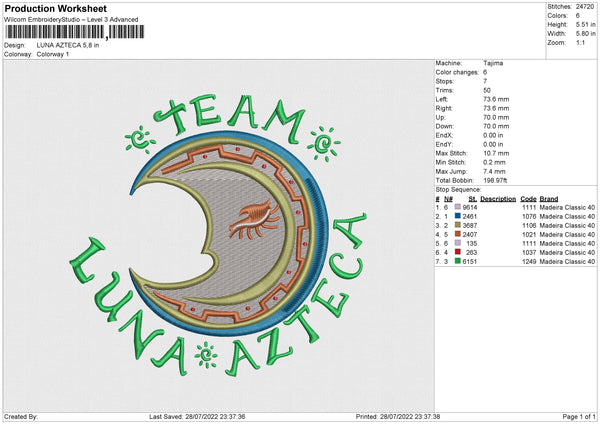Click the Colors count in the header
Viewport: 600px width, 424px height.
coord(577,16)
